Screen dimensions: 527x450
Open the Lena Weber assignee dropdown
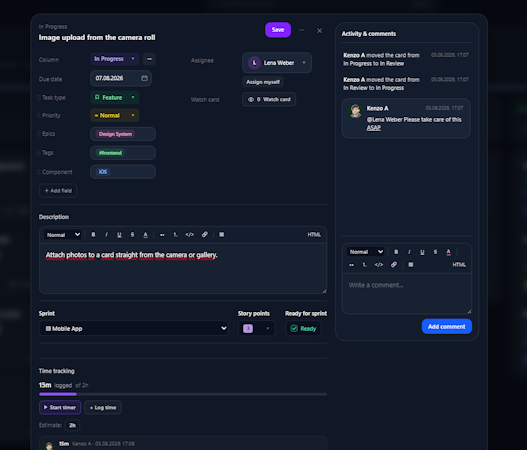pyautogui.click(x=277, y=63)
